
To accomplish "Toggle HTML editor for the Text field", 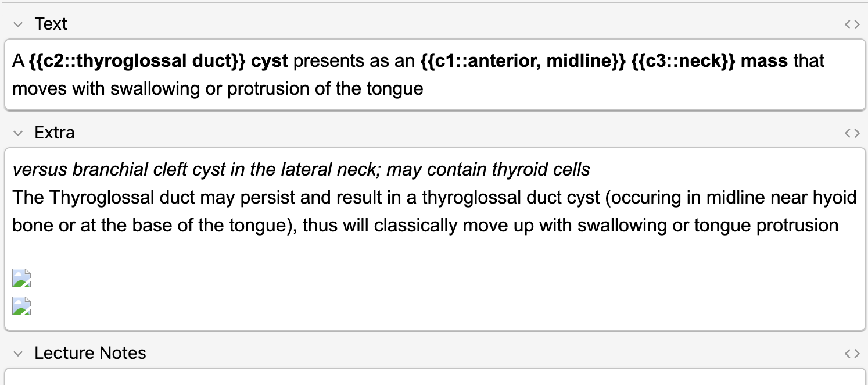I will click(x=852, y=24).
